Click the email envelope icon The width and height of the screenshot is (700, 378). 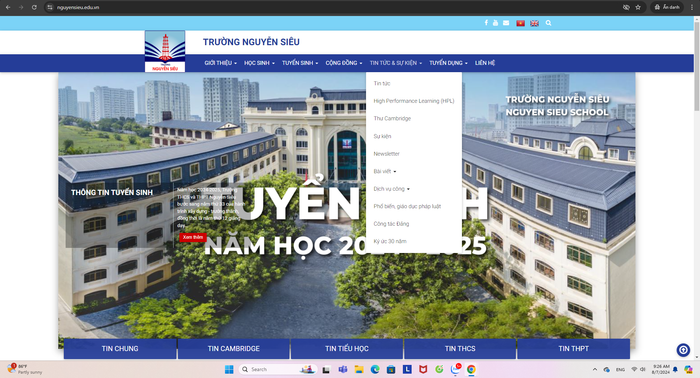click(x=506, y=23)
